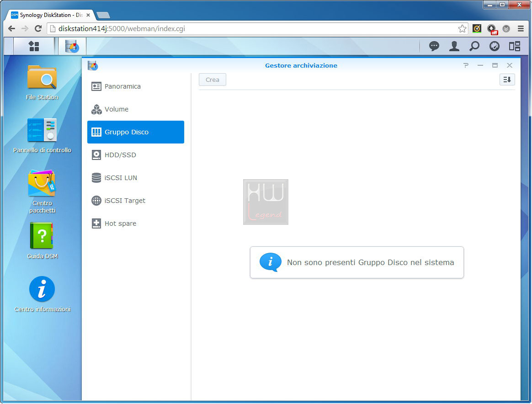Open the DSM pilot view icon
This screenshot has height=404, width=532.
(x=514, y=46)
